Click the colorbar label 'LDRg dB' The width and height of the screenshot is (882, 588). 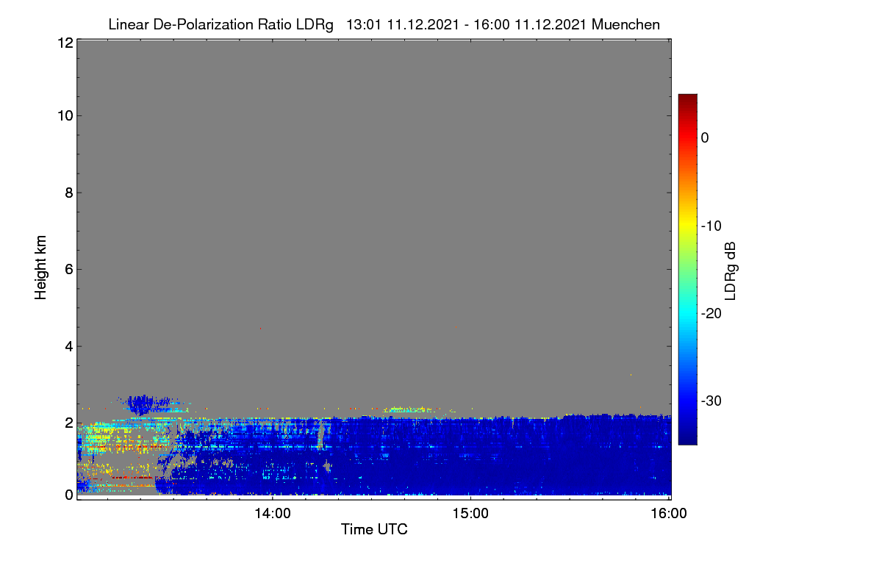(731, 270)
